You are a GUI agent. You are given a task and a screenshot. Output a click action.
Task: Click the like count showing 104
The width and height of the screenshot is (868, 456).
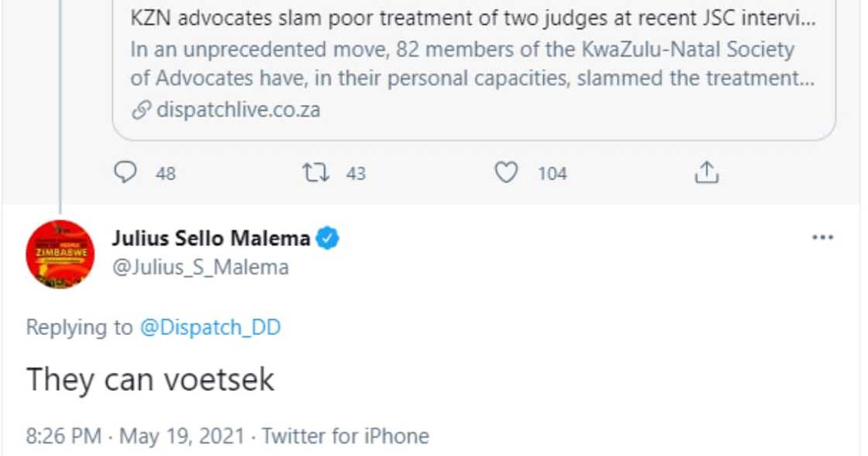click(x=550, y=174)
